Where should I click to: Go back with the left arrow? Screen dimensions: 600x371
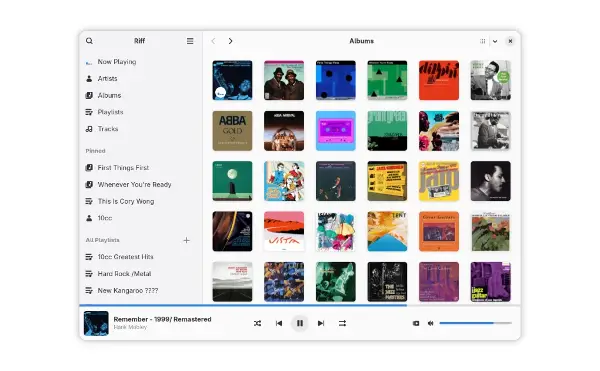[213, 41]
